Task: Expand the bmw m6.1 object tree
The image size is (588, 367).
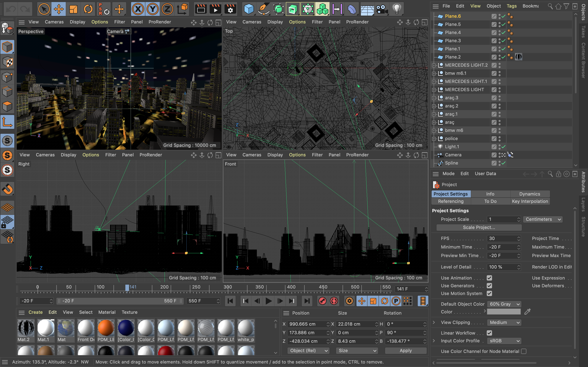Action: point(434,73)
